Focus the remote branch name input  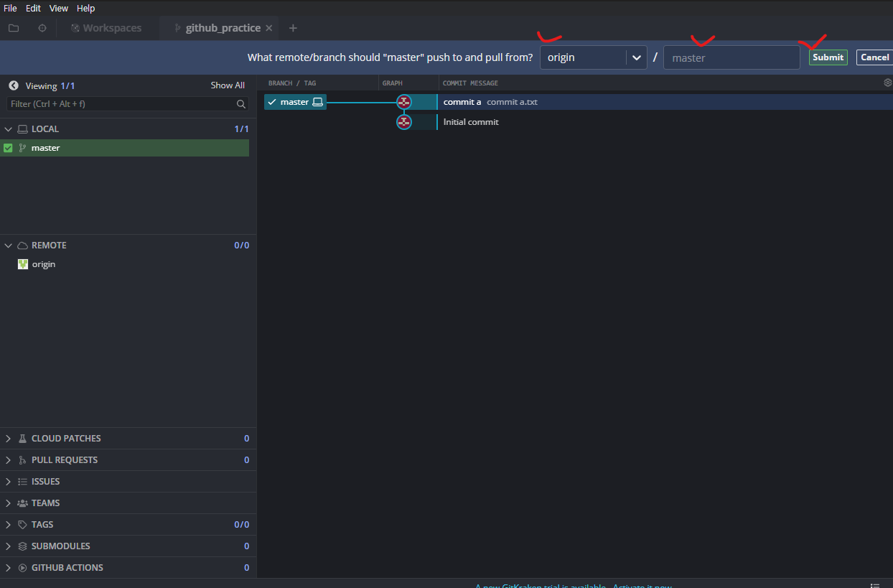(731, 57)
